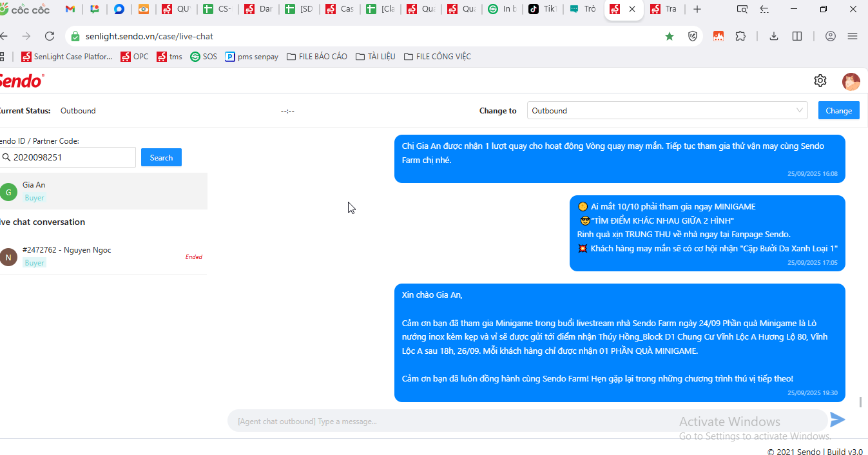Image resolution: width=868 pixels, height=455 pixels.
Task: Select the Gia An buyer entry
Action: (x=103, y=191)
